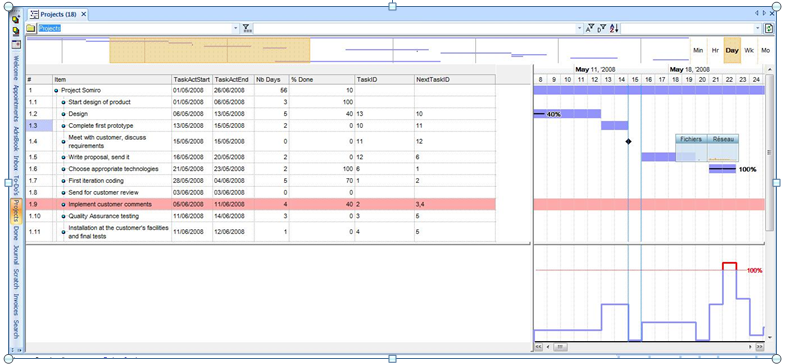
Task: Click the vertical scrollbar up arrow
Action: [770, 71]
